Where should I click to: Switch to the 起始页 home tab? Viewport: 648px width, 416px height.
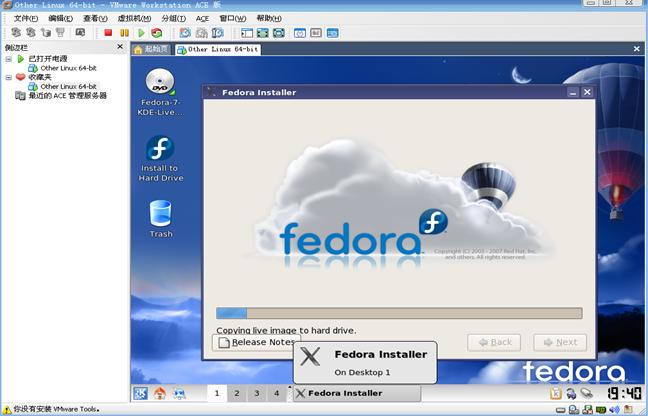(151, 50)
